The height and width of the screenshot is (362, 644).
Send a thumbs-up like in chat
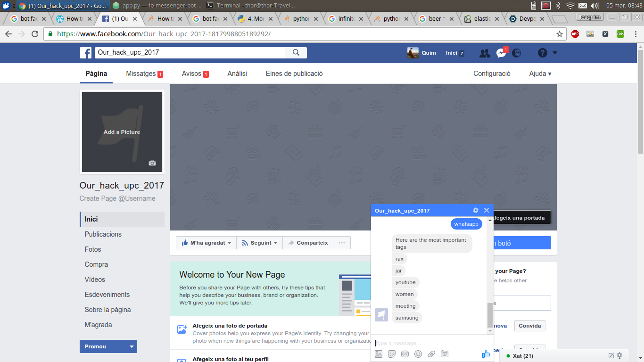click(486, 354)
